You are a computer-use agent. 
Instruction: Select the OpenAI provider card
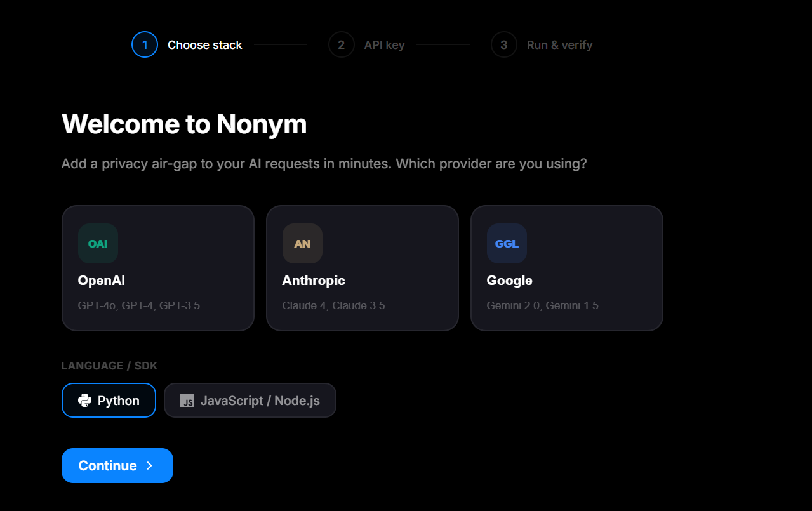pyautogui.click(x=157, y=268)
